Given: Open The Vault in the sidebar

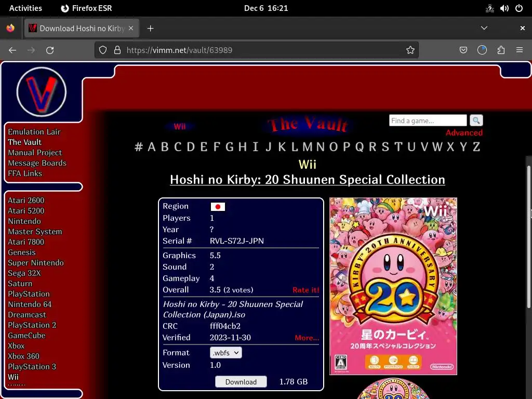Looking at the screenshot, I should 25,142.
